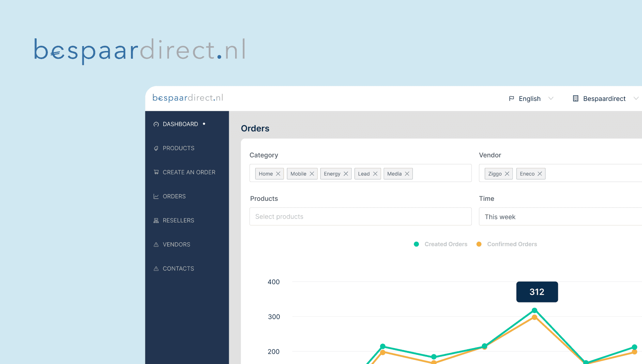Click the Resellers hierarchy icon
The image size is (642, 364).
(x=156, y=221)
